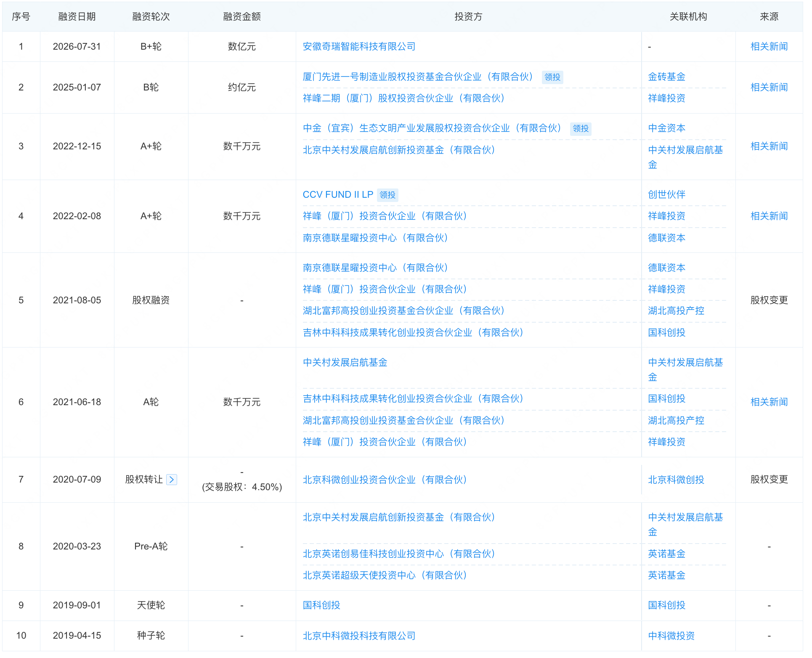Click the 领投 tag beside 中金（宜宾）

[x=581, y=129]
